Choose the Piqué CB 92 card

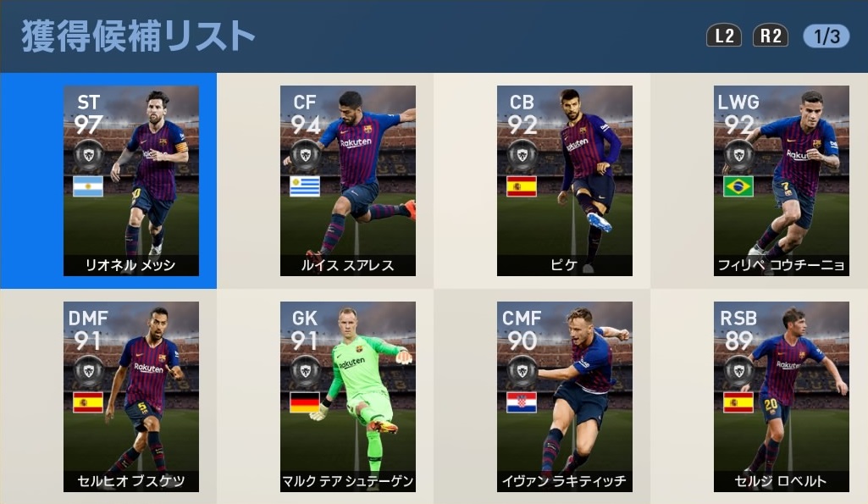click(565, 180)
